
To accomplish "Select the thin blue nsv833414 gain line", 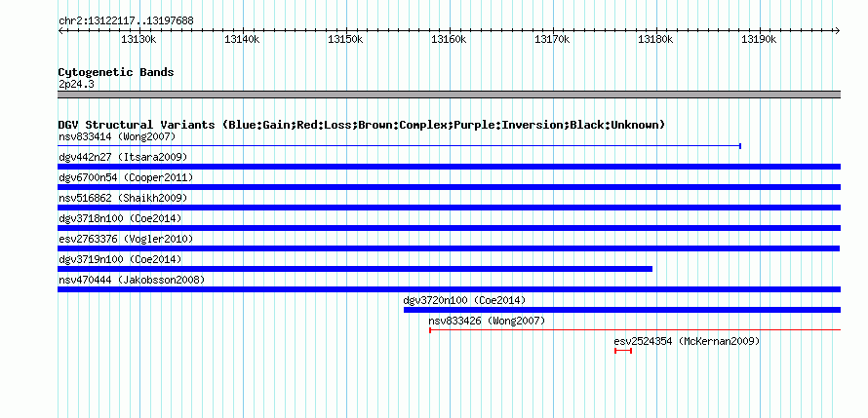I will [x=399, y=146].
